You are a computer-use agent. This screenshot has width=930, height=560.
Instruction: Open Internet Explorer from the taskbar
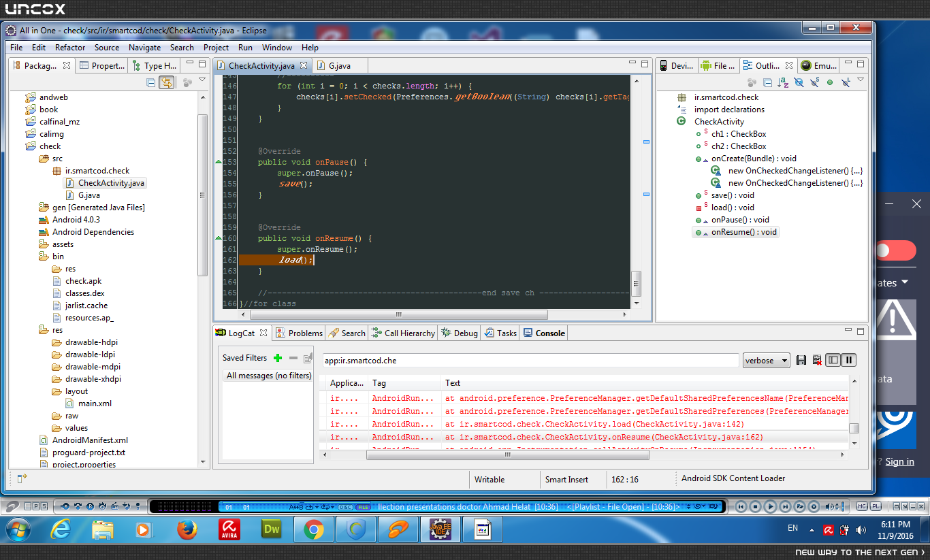point(60,529)
